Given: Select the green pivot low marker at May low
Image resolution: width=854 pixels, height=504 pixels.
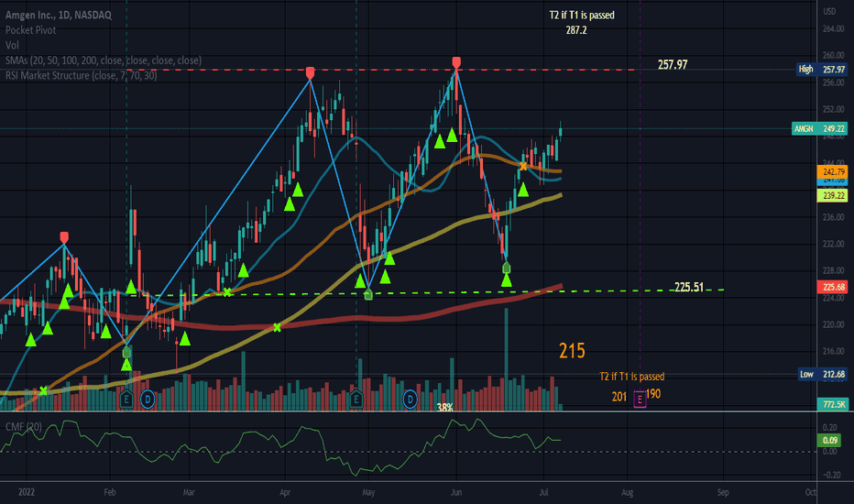Looking at the screenshot, I should pyautogui.click(x=368, y=295).
